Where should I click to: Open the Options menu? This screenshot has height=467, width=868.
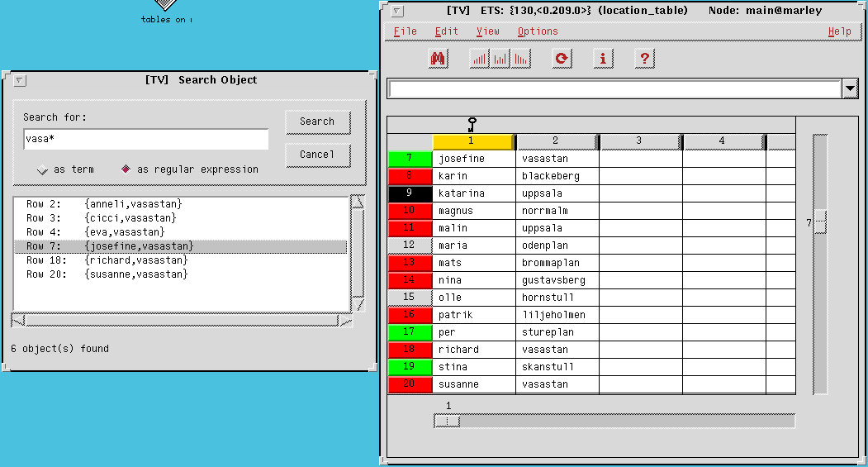click(x=538, y=31)
